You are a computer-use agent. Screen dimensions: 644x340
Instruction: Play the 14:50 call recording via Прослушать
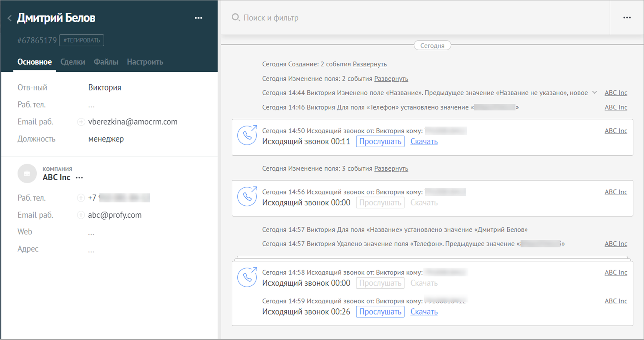click(380, 141)
